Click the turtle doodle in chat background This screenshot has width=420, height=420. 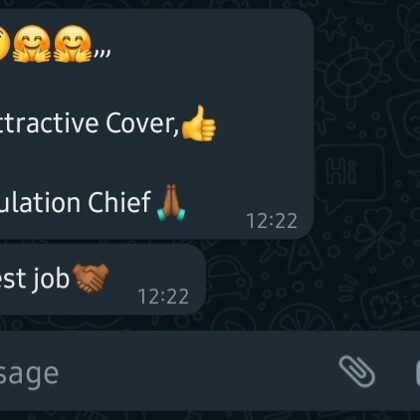point(355,72)
